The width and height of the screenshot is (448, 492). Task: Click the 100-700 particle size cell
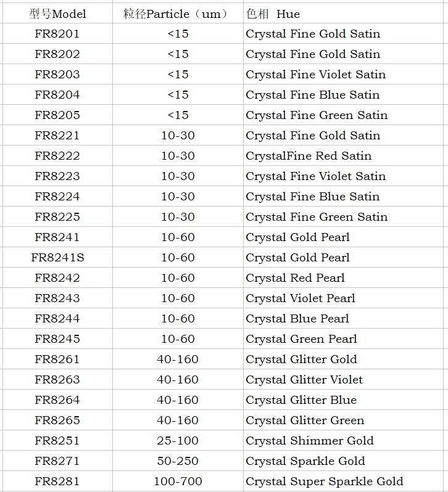tap(178, 482)
